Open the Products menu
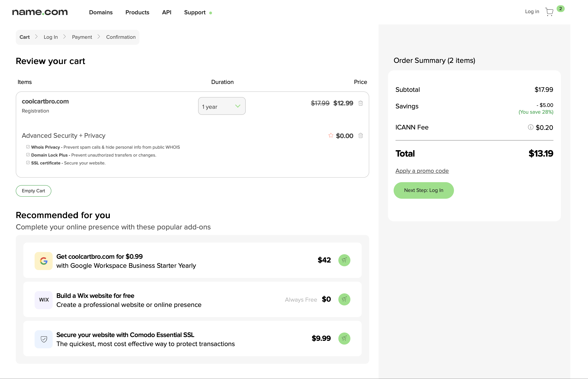The image size is (588, 379). tap(137, 12)
